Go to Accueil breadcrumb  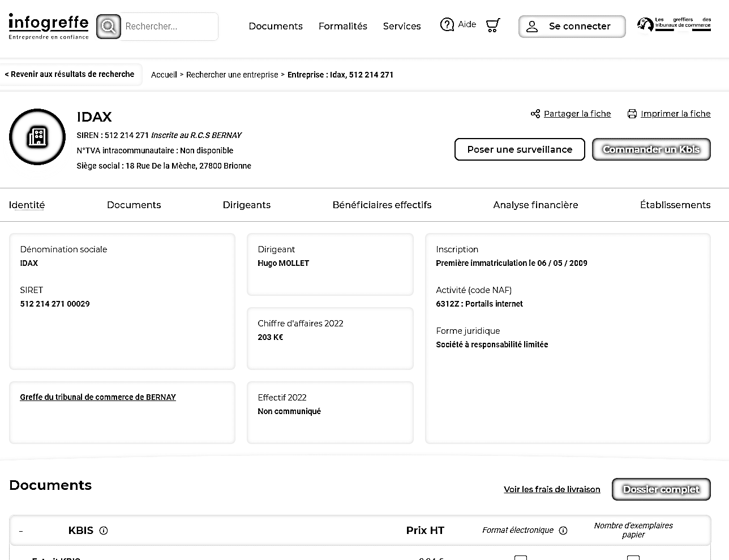[164, 75]
